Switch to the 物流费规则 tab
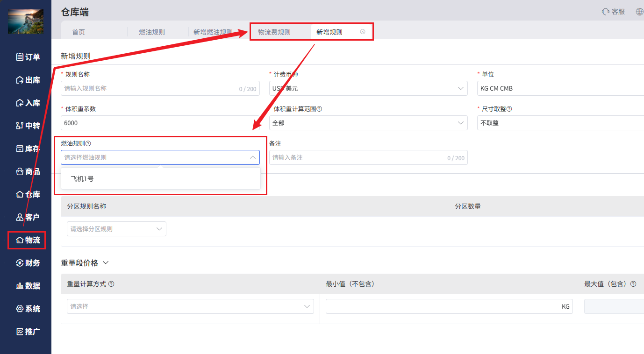 274,32
